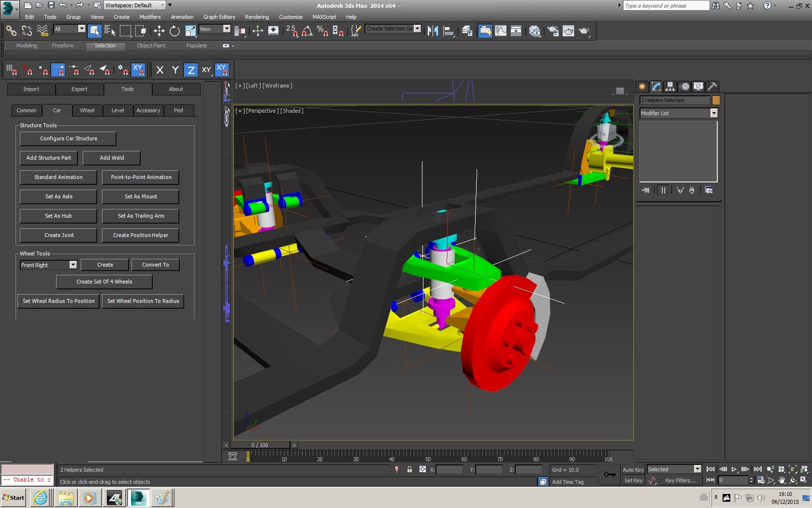Select the Rotate tool in main toolbar

pyautogui.click(x=174, y=31)
